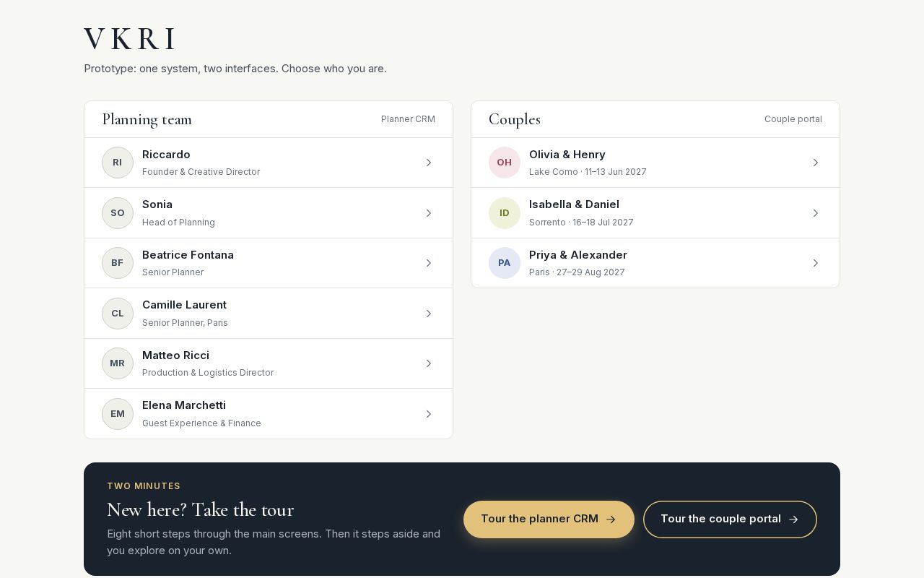Click the Couples heading
This screenshot has width=924, height=578.
point(515,119)
